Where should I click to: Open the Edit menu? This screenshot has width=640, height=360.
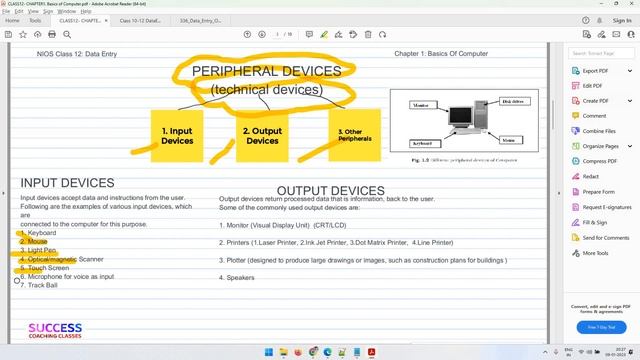click(19, 11)
